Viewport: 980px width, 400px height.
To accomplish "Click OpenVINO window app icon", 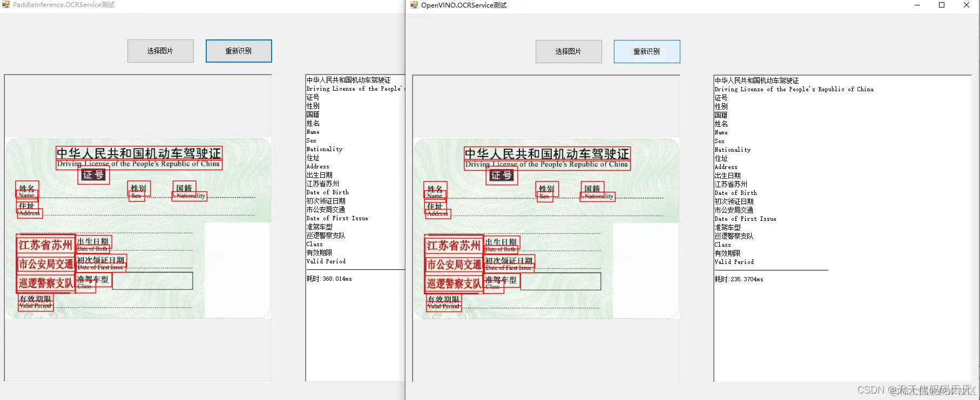I will coord(414,5).
